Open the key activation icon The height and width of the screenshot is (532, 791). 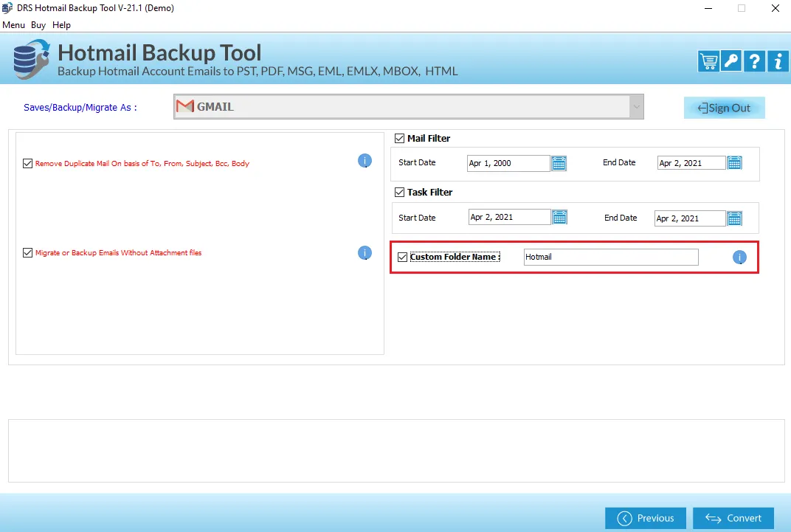[x=731, y=61]
